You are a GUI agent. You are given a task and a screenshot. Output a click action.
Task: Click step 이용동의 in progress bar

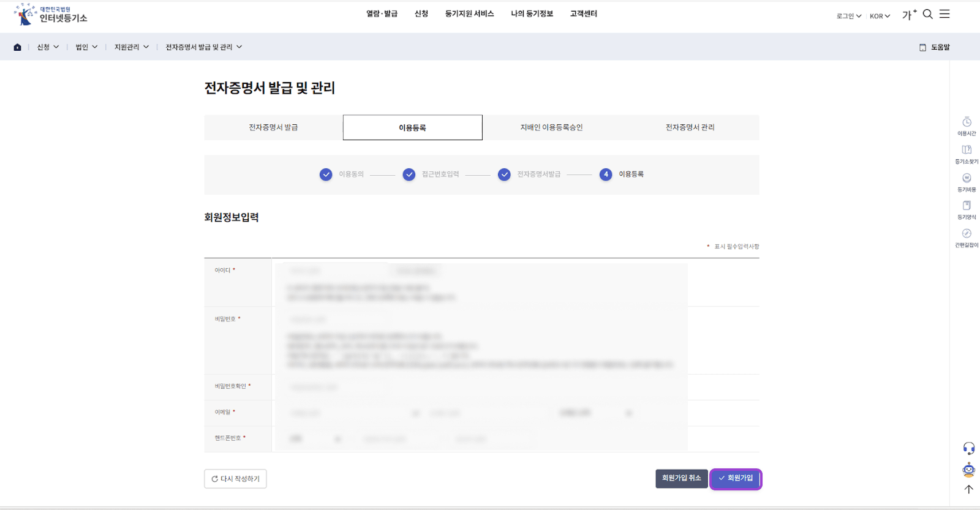pyautogui.click(x=342, y=174)
